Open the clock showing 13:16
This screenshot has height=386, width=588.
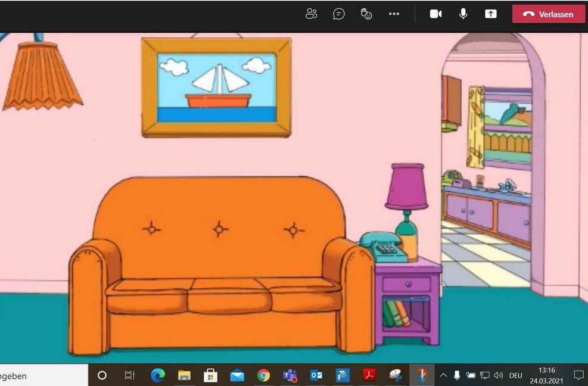point(546,375)
